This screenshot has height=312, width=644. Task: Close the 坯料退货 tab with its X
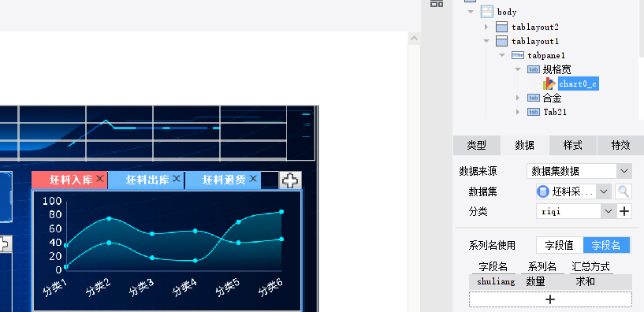(253, 179)
